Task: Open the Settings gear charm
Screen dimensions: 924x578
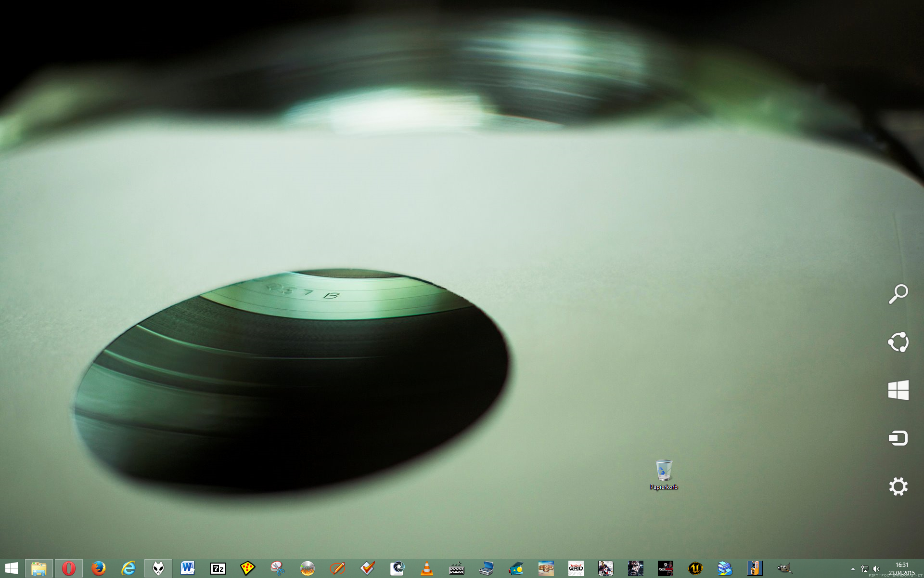Action: [898, 486]
